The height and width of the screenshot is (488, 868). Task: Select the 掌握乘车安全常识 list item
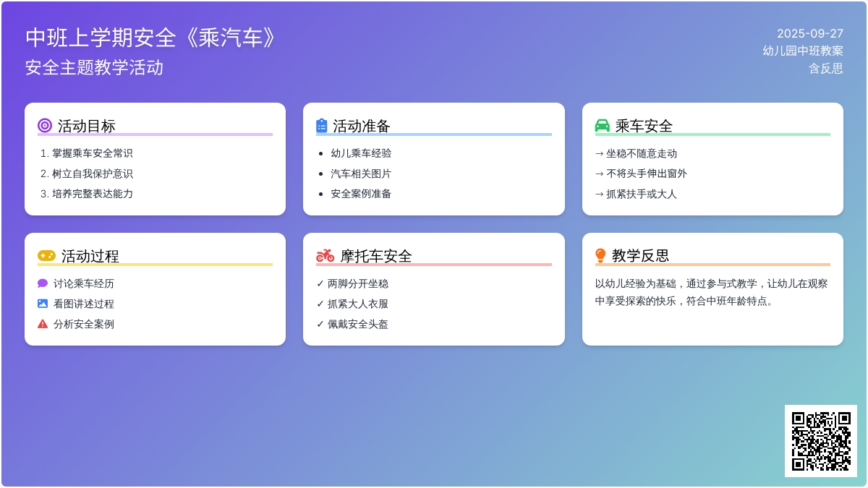(x=92, y=153)
